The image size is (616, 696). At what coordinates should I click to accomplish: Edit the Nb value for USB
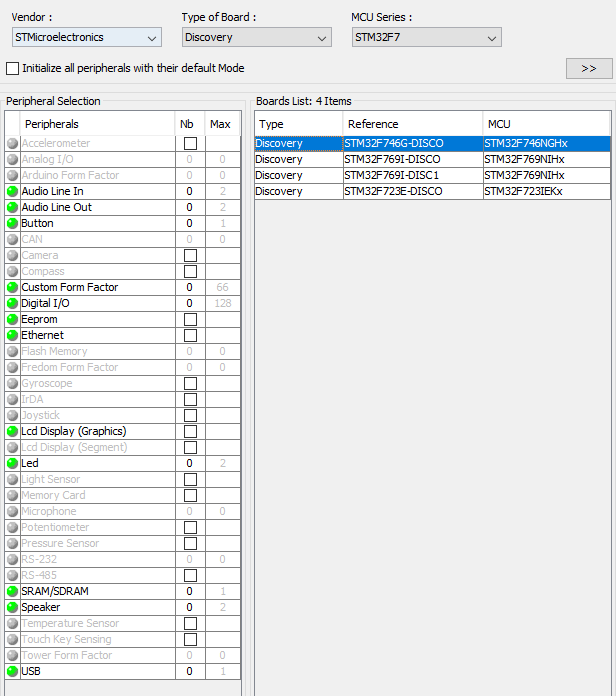(190, 671)
